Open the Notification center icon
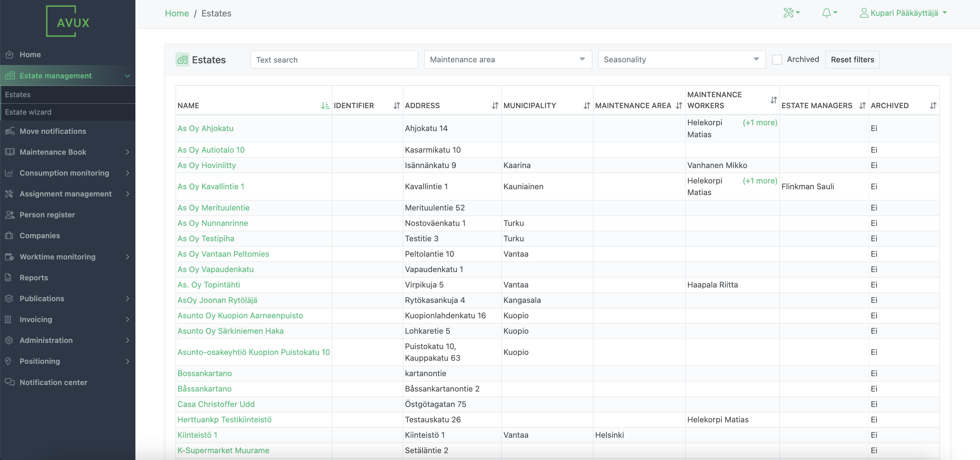 (x=10, y=382)
